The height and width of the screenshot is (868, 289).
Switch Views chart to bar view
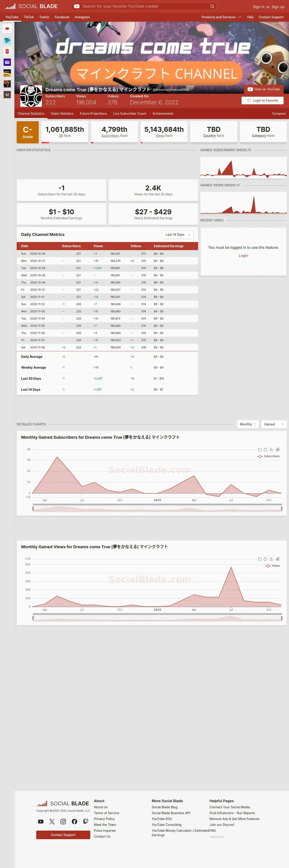pos(278,559)
